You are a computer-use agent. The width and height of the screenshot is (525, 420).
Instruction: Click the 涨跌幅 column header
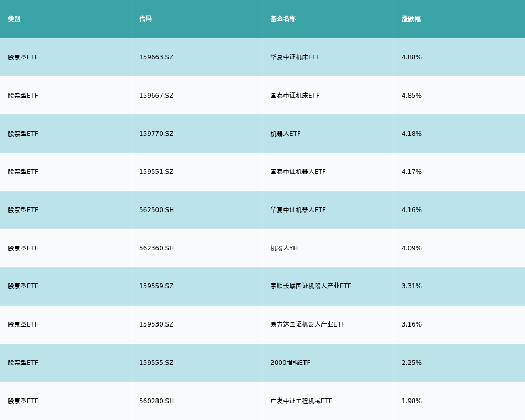pos(411,19)
